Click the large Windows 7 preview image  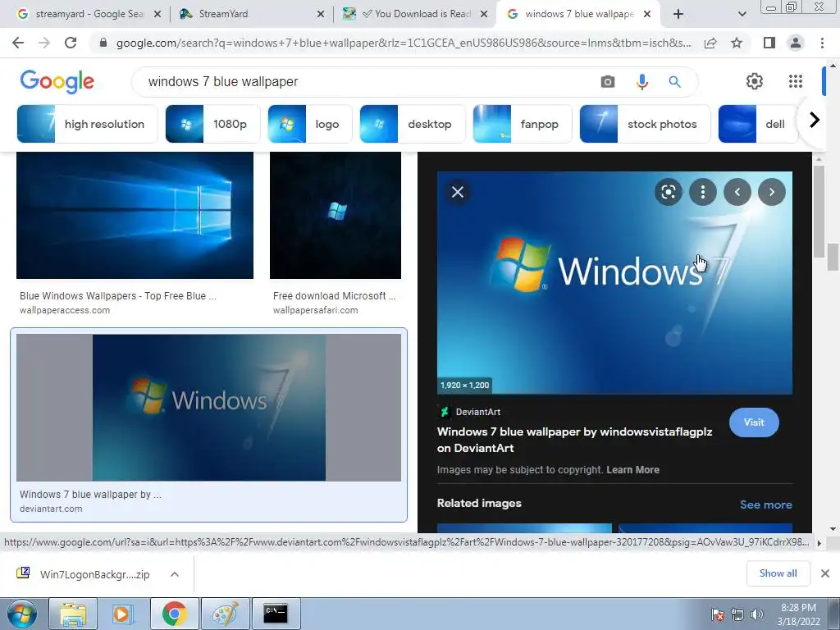(614, 283)
